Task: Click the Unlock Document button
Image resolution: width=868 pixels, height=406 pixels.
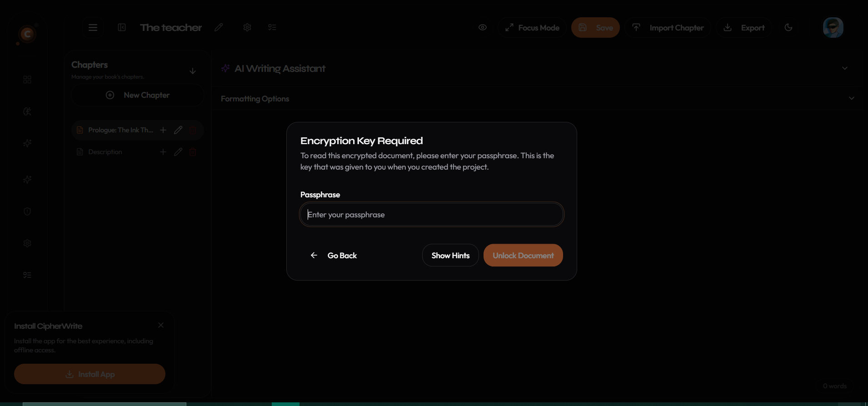Action: [x=523, y=255]
